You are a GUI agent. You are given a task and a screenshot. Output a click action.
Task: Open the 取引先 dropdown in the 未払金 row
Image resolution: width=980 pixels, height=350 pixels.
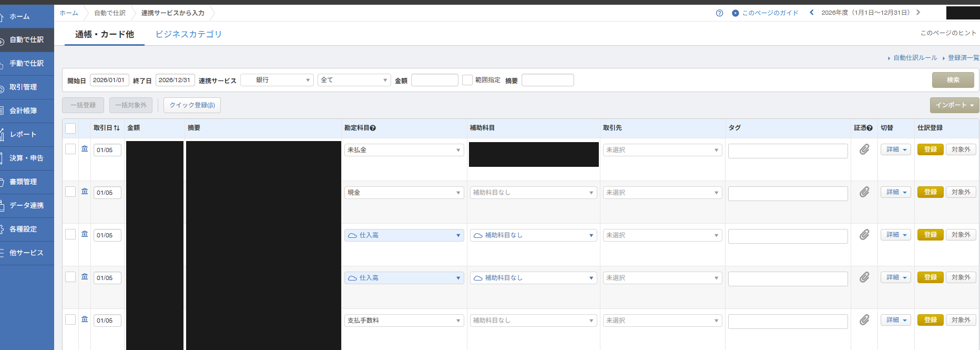(x=662, y=150)
